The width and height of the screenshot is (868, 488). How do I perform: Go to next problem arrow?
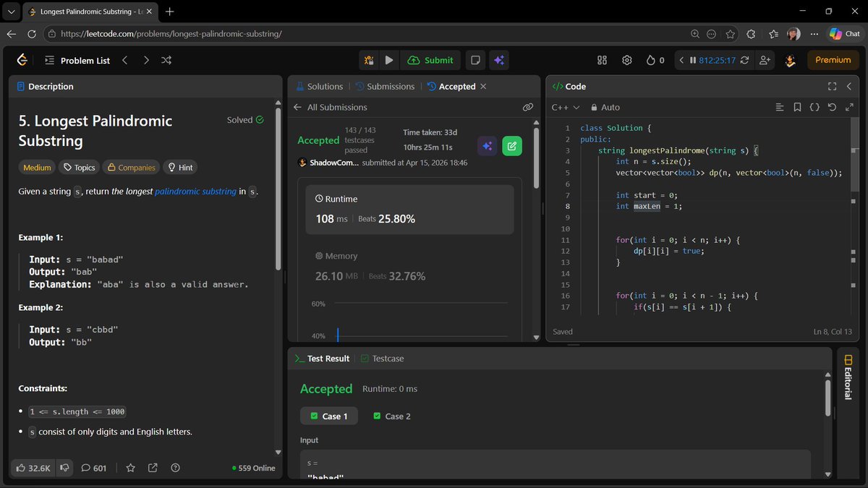coord(146,60)
